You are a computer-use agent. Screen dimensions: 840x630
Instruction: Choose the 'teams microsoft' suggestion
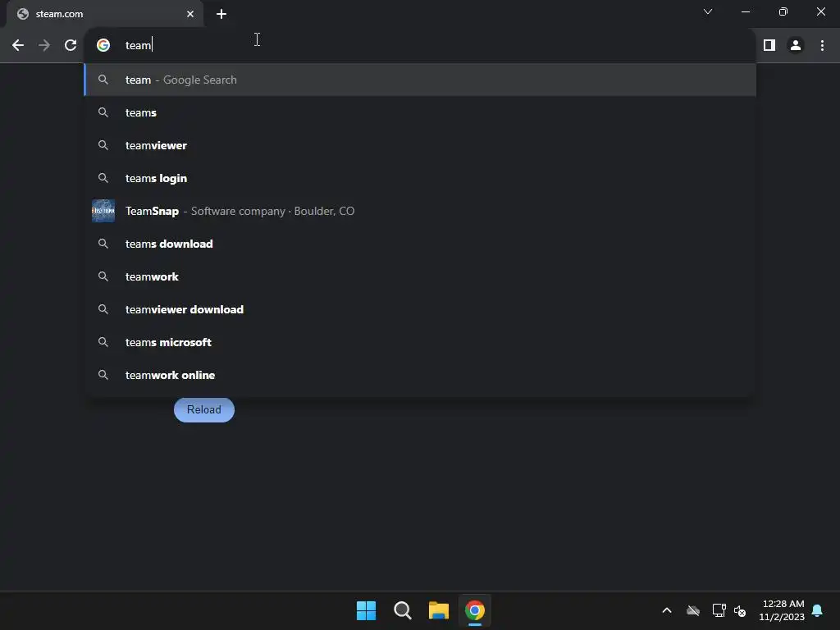(x=420, y=342)
